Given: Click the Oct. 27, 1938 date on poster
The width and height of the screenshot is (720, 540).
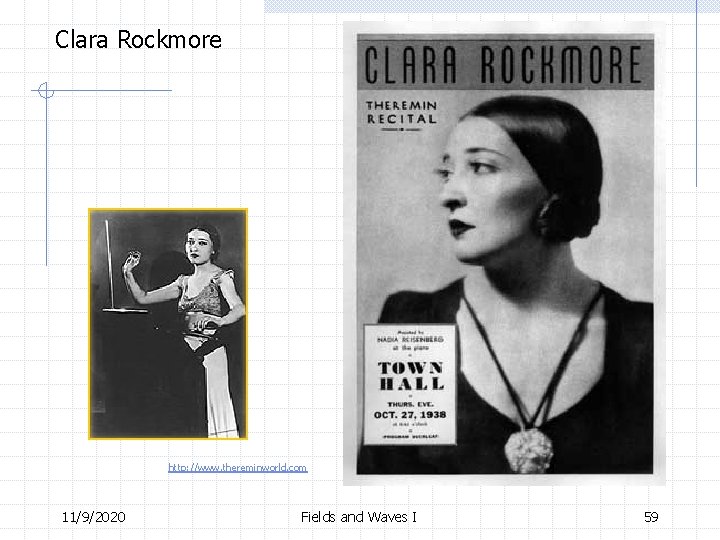Looking at the screenshot, I should click(410, 415).
